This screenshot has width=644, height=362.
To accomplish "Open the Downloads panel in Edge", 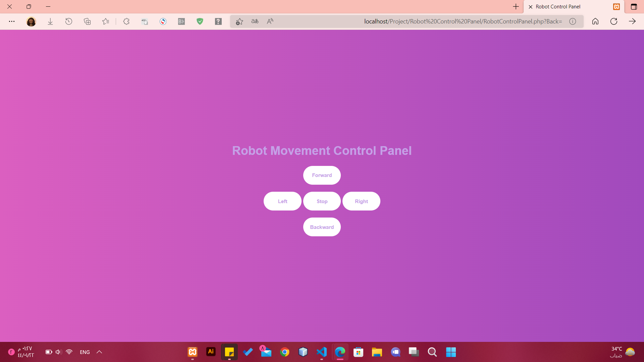I will [x=50, y=21].
